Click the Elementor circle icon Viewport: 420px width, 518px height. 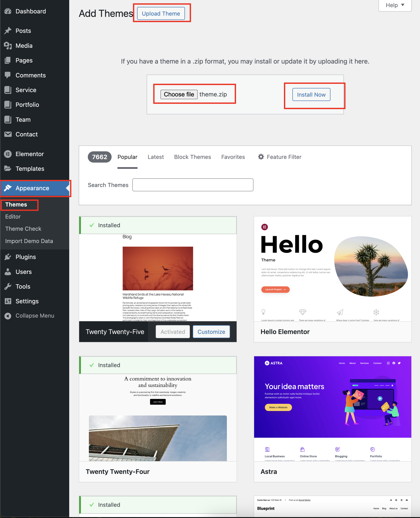[x=8, y=154]
